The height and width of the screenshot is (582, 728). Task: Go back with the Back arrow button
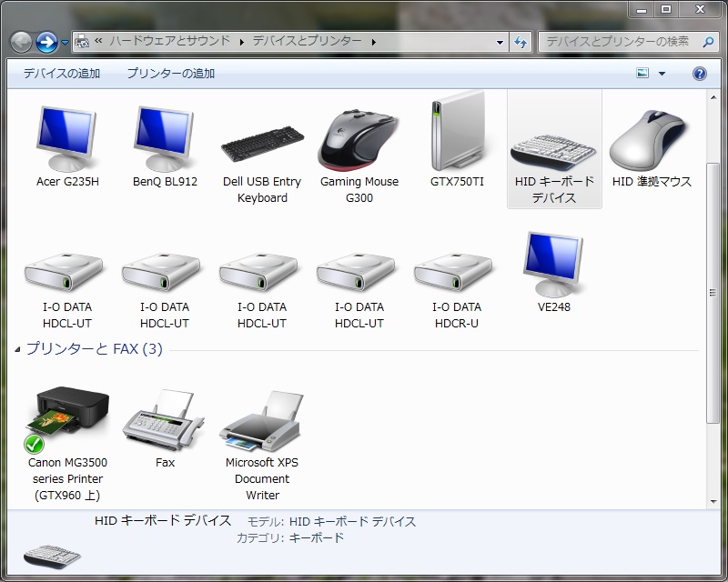click(x=21, y=42)
